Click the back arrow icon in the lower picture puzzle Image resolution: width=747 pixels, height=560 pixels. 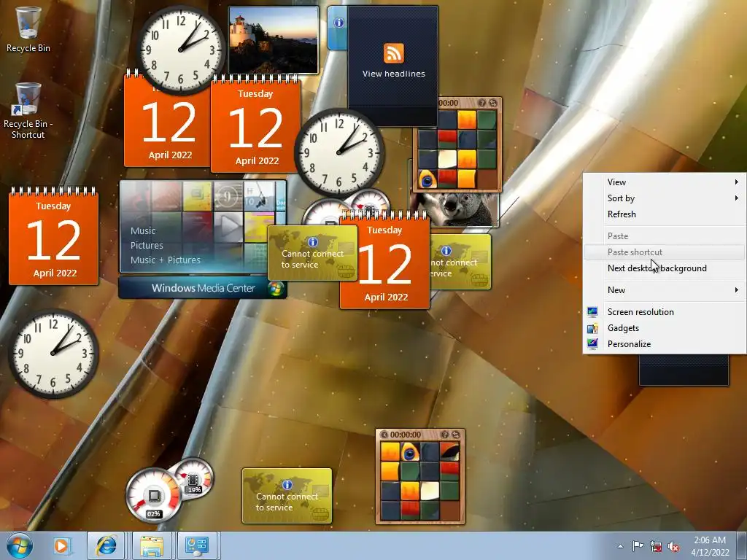coord(384,435)
